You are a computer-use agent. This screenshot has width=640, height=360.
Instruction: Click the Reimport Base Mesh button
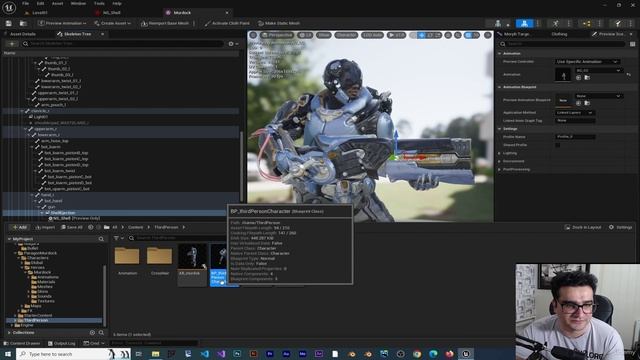coord(165,23)
